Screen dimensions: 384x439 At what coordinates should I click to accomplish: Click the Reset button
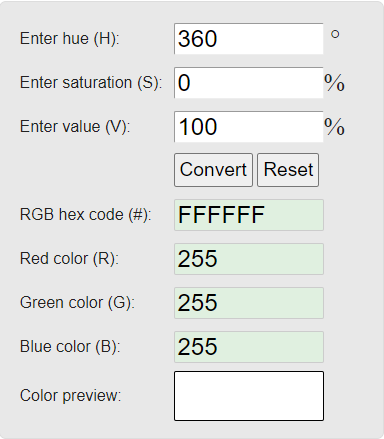288,170
